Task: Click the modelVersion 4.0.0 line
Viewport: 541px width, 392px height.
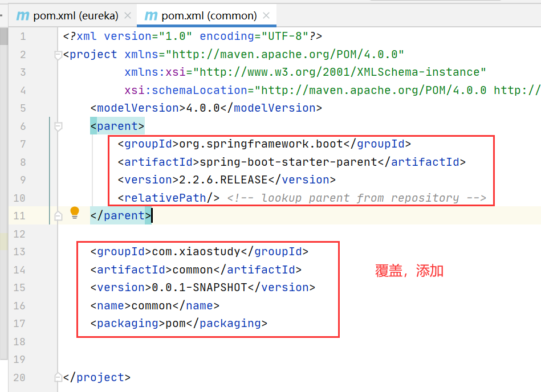Action: coord(206,108)
